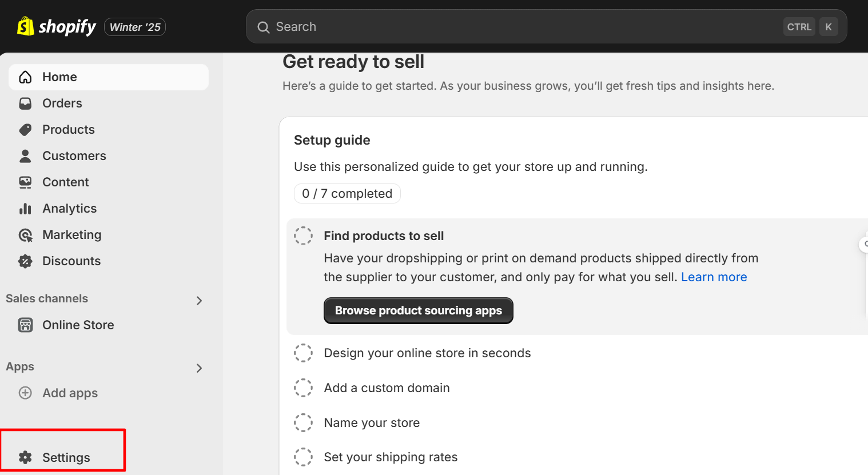868x475 pixels.
Task: Click the Products tag icon
Action: 25,130
